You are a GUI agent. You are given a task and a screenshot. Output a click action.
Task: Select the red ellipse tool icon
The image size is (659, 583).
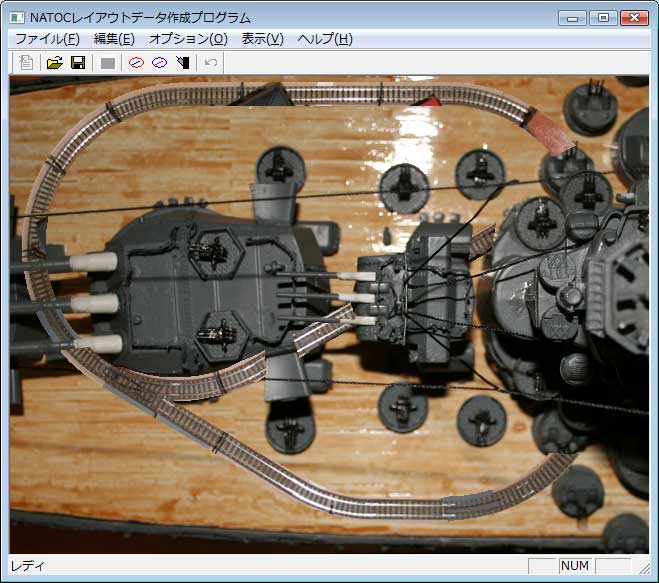click(136, 63)
